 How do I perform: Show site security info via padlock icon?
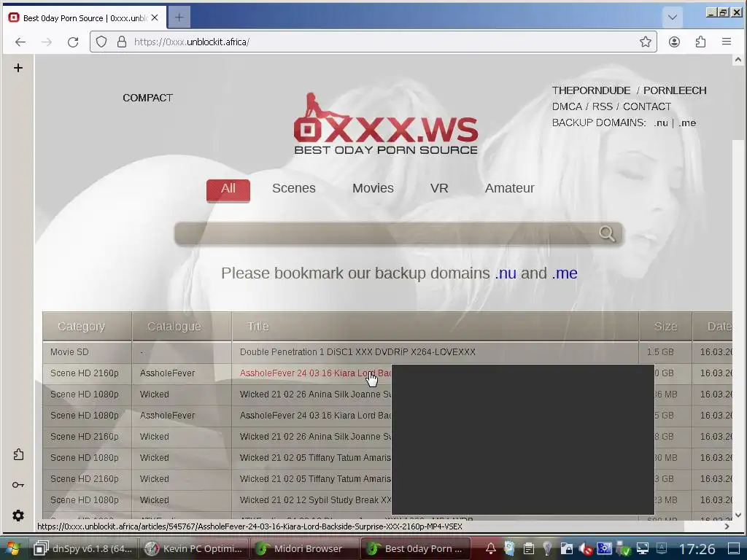pyautogui.click(x=122, y=42)
